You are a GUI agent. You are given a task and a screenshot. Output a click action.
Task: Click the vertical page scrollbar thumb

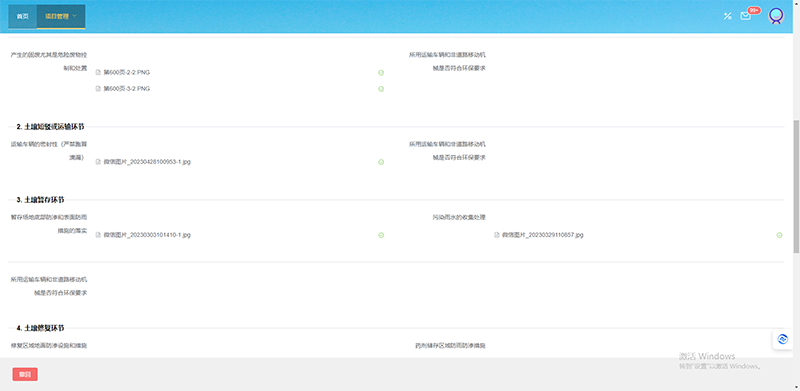pyautogui.click(x=796, y=186)
